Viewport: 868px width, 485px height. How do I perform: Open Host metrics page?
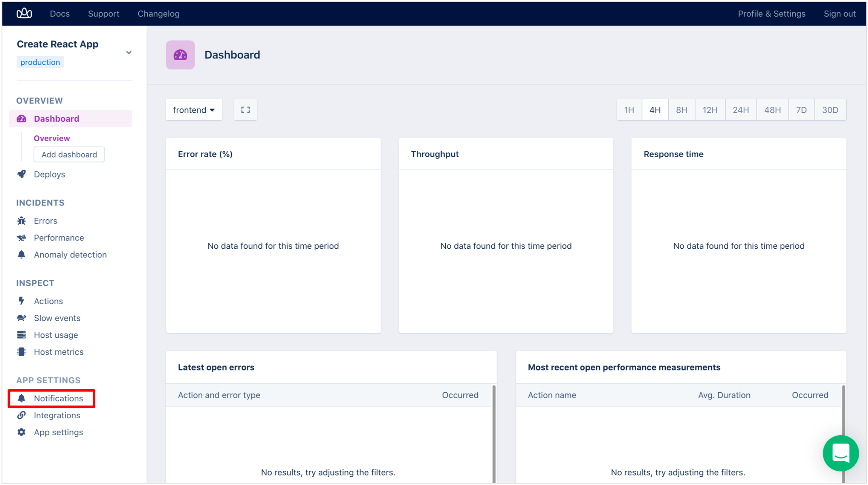coord(59,352)
